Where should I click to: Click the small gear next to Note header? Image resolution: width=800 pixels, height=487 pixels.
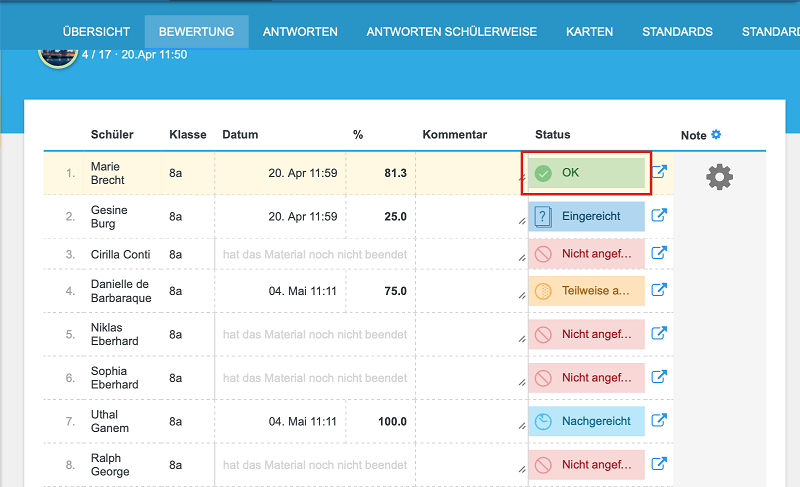tap(716, 135)
